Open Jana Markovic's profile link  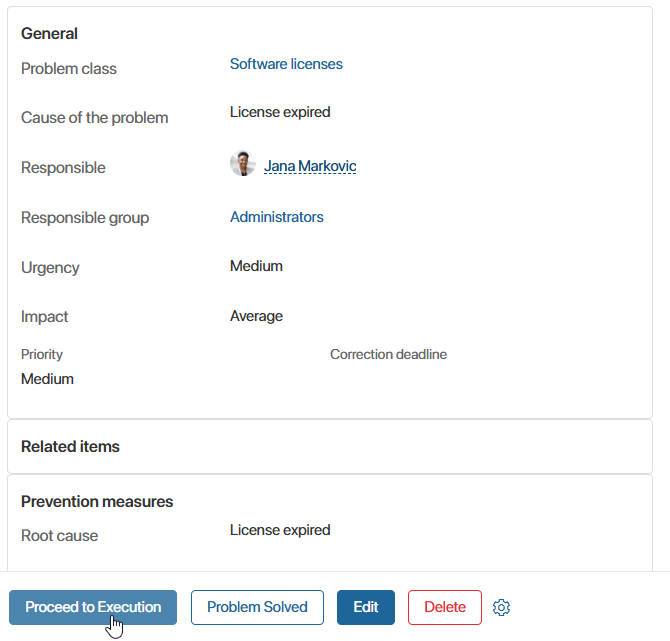pyautogui.click(x=310, y=166)
